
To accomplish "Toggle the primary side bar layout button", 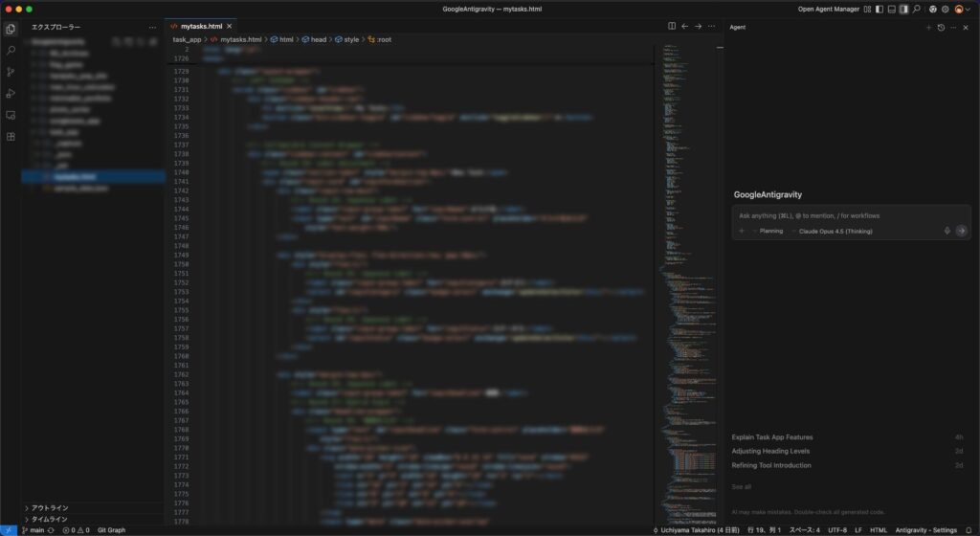I will point(879,9).
